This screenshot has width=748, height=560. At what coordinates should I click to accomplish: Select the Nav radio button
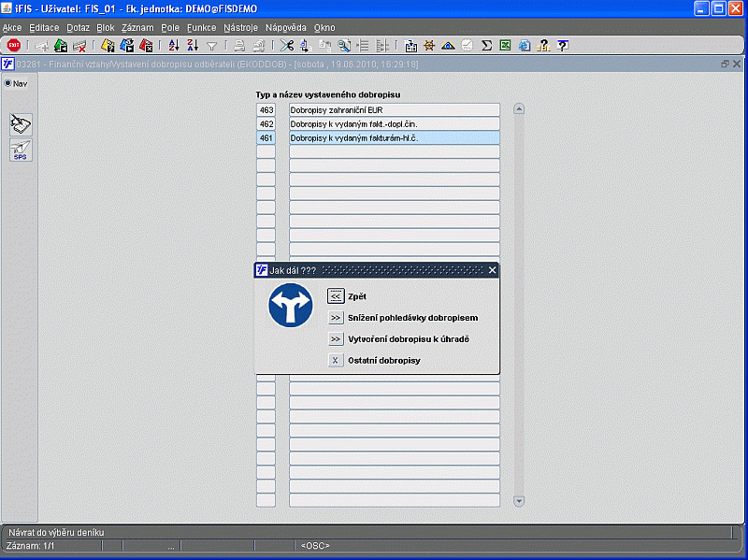click(8, 83)
